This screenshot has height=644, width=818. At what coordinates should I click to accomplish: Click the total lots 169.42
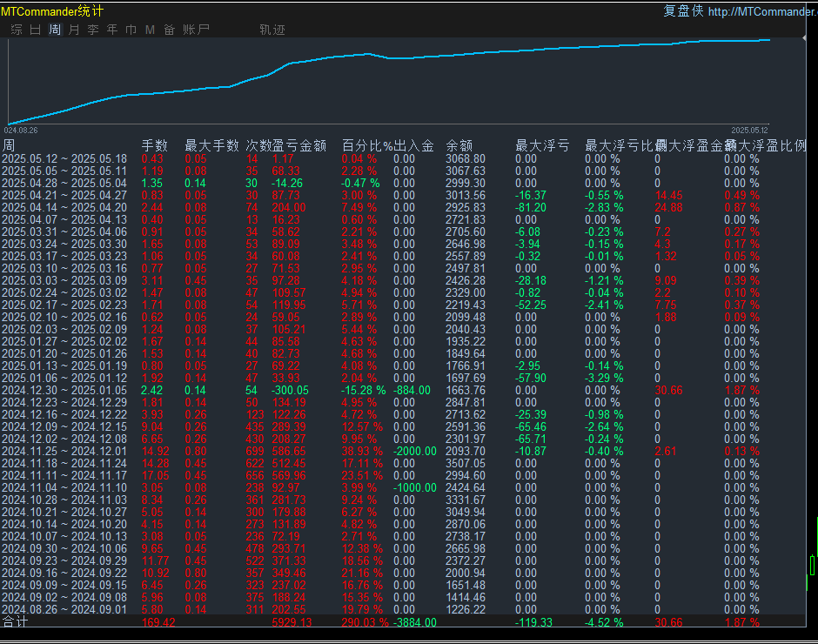[158, 622]
